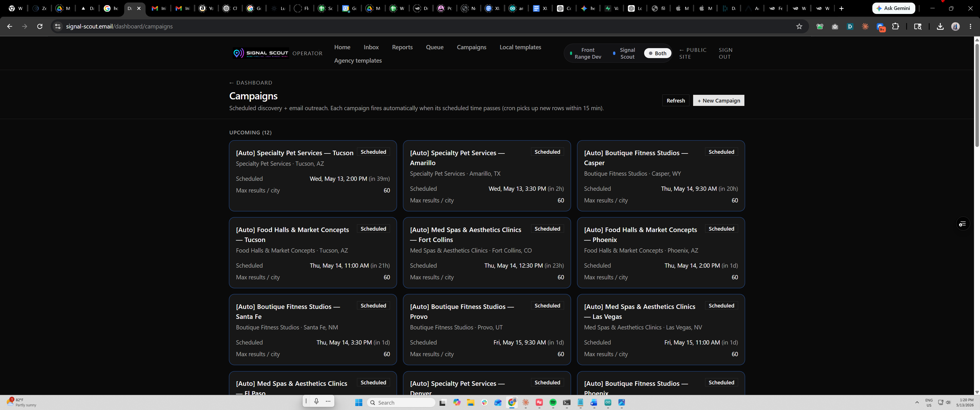This screenshot has width=980, height=410.
Task: Click the camera screenshot extension icon
Action: (835, 26)
